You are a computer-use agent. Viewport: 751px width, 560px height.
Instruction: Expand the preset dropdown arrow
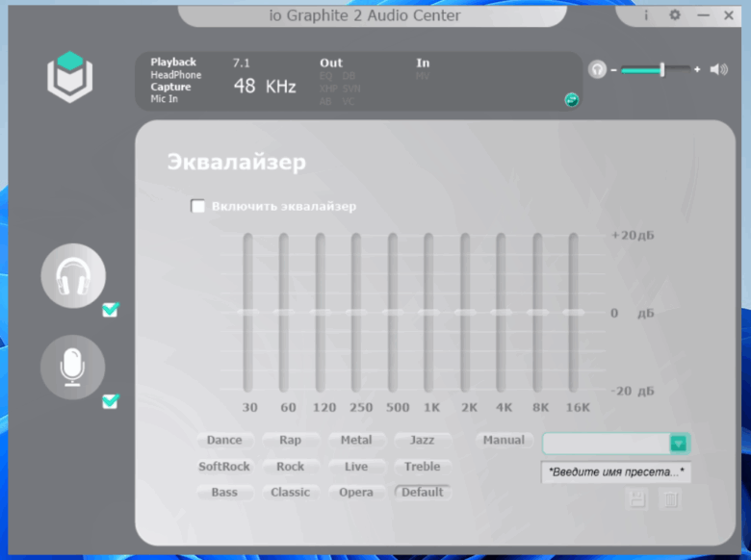pyautogui.click(x=678, y=444)
